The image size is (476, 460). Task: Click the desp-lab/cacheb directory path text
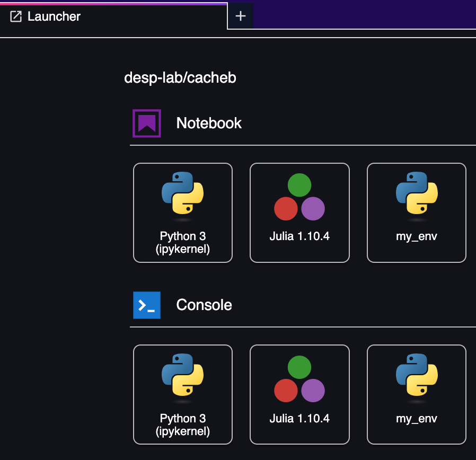click(x=180, y=78)
